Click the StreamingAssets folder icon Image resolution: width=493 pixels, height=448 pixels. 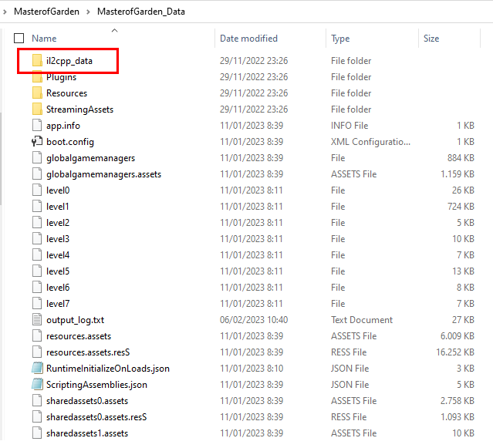37,109
